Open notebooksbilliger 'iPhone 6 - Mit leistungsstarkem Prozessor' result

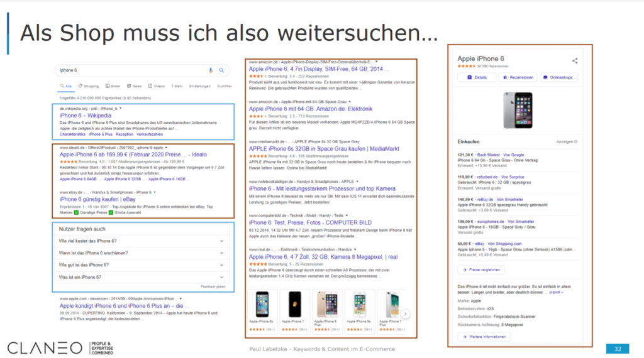[322, 188]
